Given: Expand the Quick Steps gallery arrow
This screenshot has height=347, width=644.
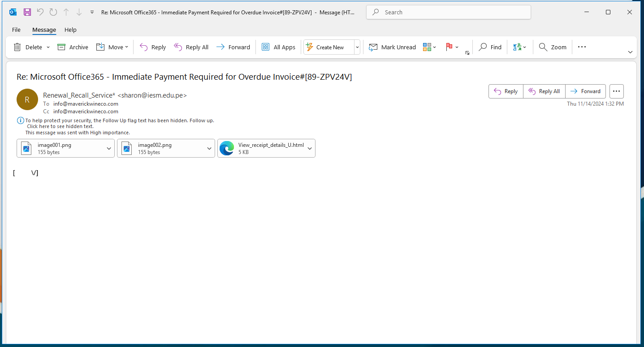Looking at the screenshot, I should pyautogui.click(x=357, y=47).
